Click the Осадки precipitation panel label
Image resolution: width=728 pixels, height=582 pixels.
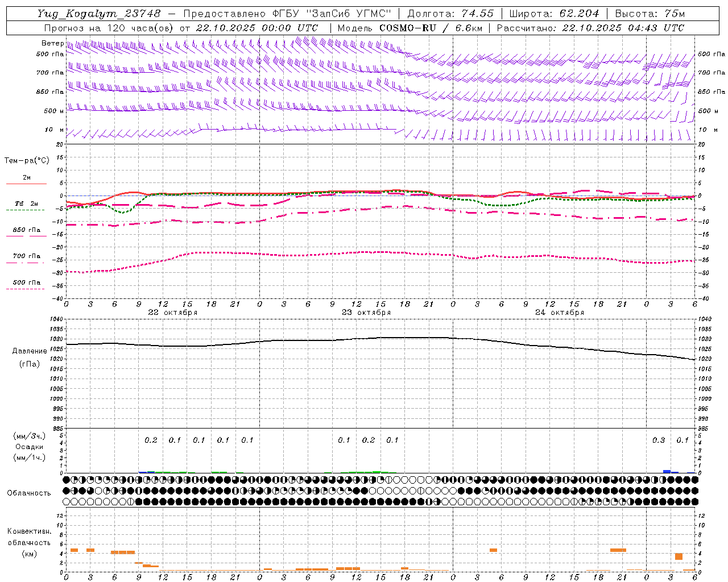point(30,447)
